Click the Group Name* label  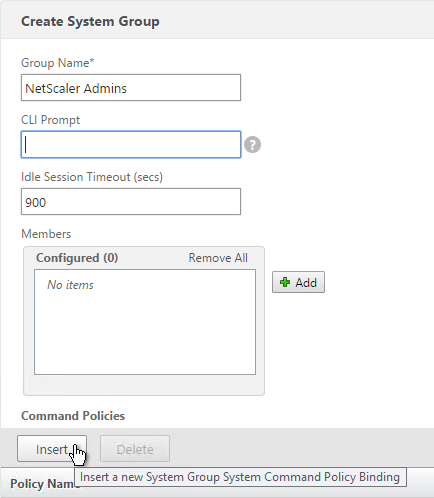point(58,63)
